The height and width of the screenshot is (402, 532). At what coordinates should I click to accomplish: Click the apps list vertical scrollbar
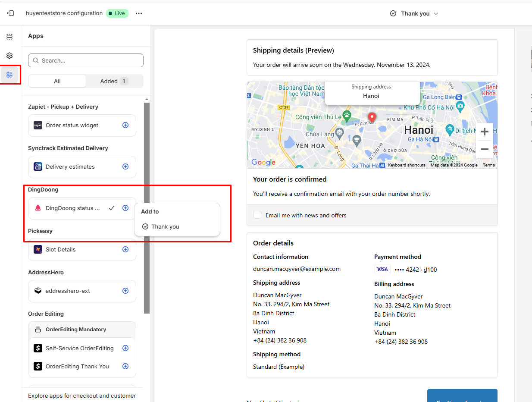(x=147, y=207)
